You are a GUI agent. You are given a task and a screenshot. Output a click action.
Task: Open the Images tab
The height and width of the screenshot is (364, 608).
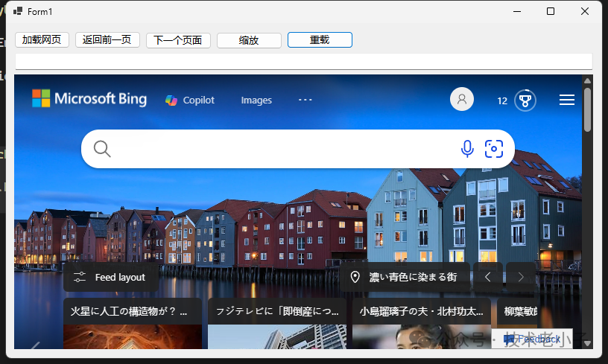coord(256,100)
